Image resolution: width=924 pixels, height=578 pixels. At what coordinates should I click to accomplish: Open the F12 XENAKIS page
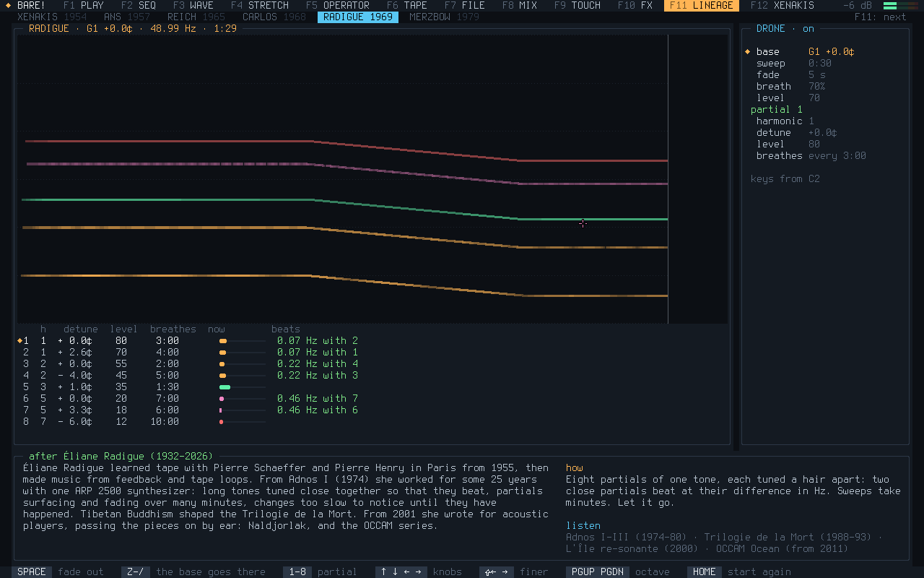783,5
